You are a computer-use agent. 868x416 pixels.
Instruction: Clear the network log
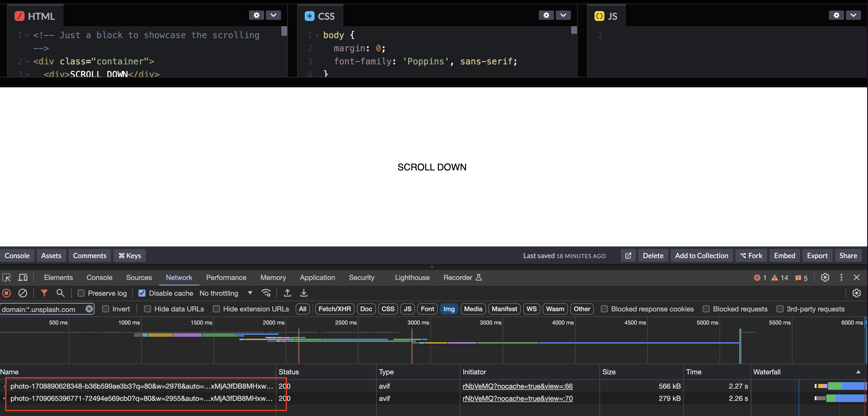[22, 293]
